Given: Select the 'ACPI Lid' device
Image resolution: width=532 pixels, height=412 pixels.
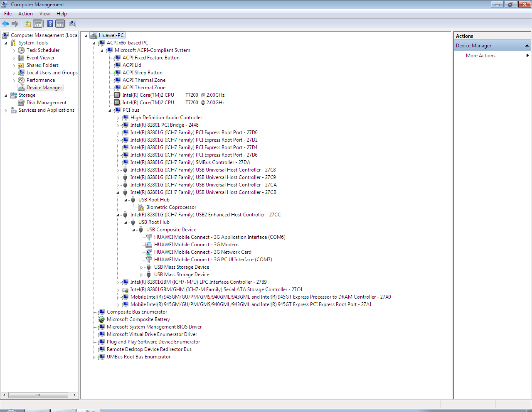Looking at the screenshot, I should pos(132,65).
